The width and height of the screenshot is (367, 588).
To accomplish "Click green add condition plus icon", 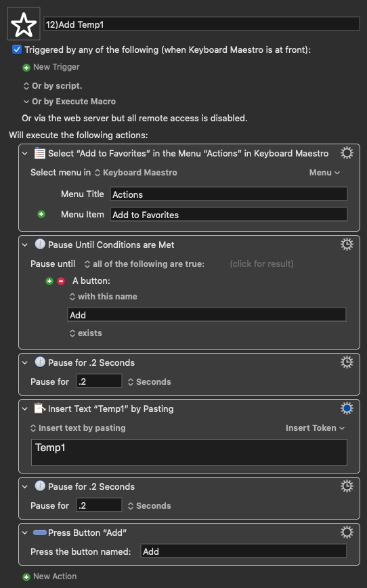I will pyautogui.click(x=49, y=281).
